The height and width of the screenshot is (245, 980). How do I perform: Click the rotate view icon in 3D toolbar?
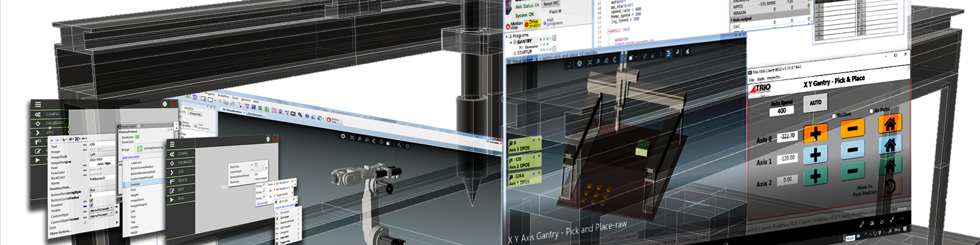(x=614, y=59)
